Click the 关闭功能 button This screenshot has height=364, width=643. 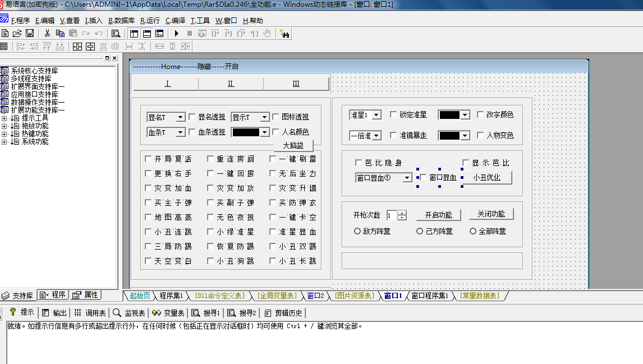click(x=492, y=214)
